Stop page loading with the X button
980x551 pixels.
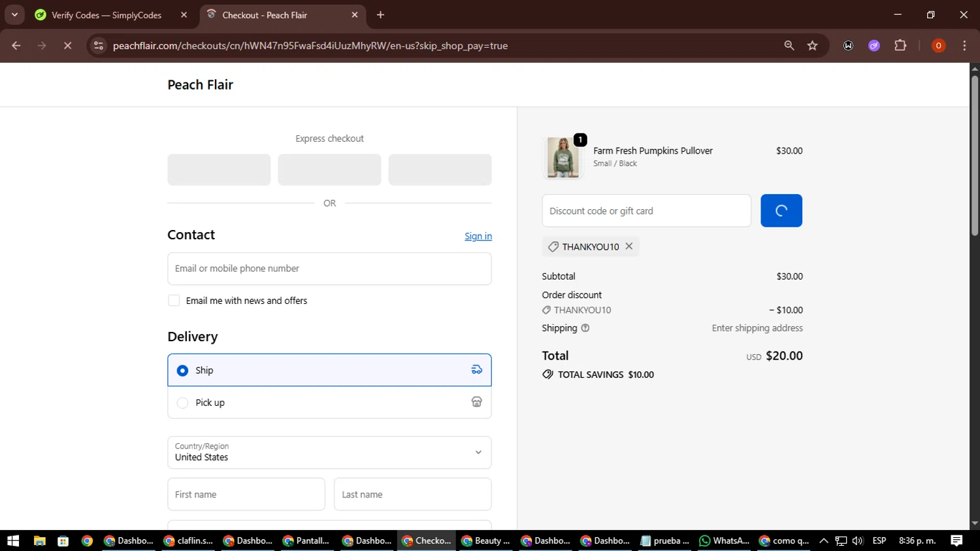[67, 46]
